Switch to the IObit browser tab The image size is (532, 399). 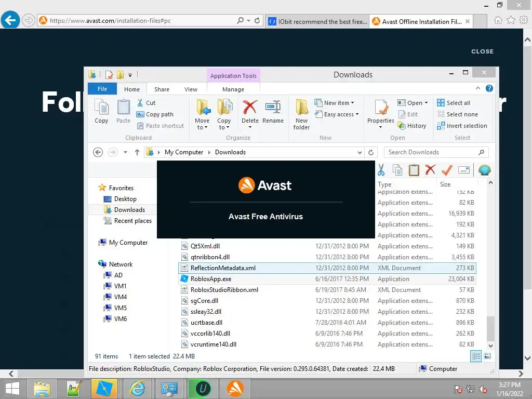317,21
